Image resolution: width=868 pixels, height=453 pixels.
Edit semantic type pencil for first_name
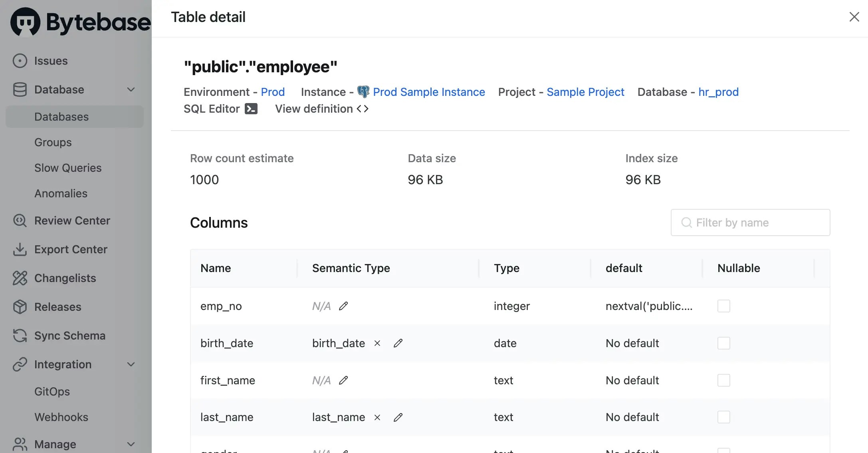point(343,380)
